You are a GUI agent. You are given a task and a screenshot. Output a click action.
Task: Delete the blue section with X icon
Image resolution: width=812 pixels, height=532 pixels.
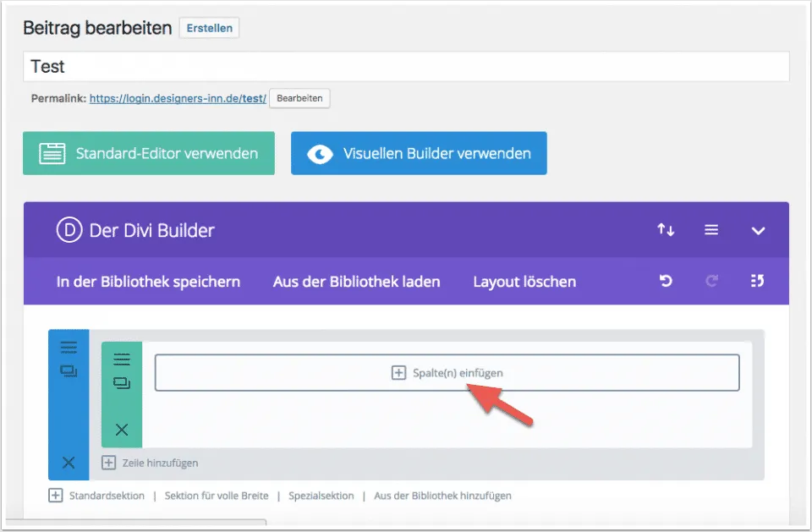(x=69, y=463)
